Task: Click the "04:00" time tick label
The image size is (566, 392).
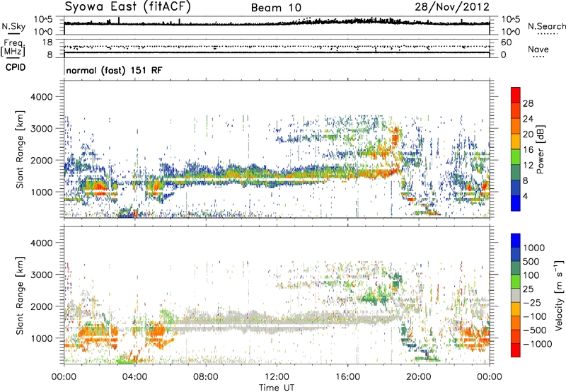Action: click(x=134, y=377)
